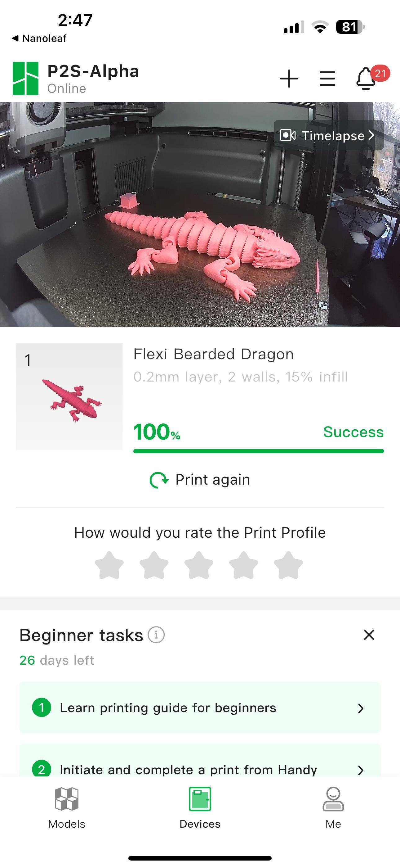Tap the green Bambu logo icon

pos(26,79)
